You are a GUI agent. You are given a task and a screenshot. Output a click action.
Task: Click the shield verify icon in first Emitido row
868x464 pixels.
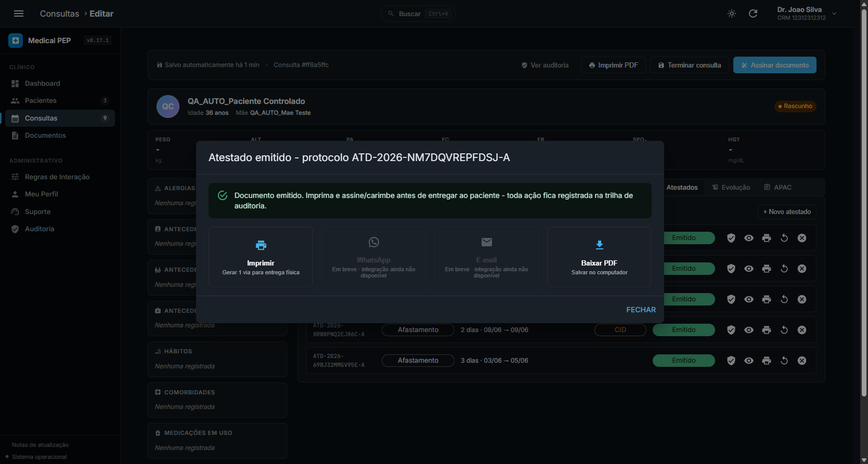[x=731, y=238]
